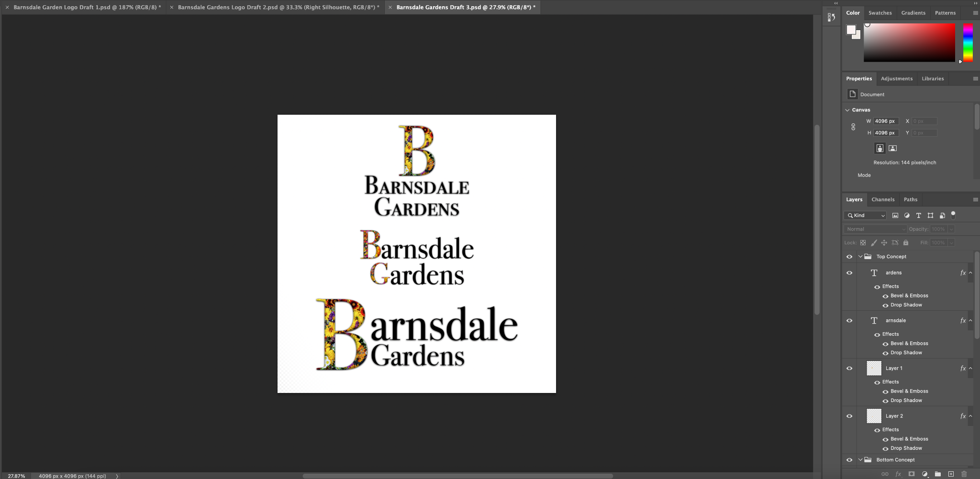Image resolution: width=980 pixels, height=479 pixels.
Task: Hide the Top Concept group
Action: [849, 257]
